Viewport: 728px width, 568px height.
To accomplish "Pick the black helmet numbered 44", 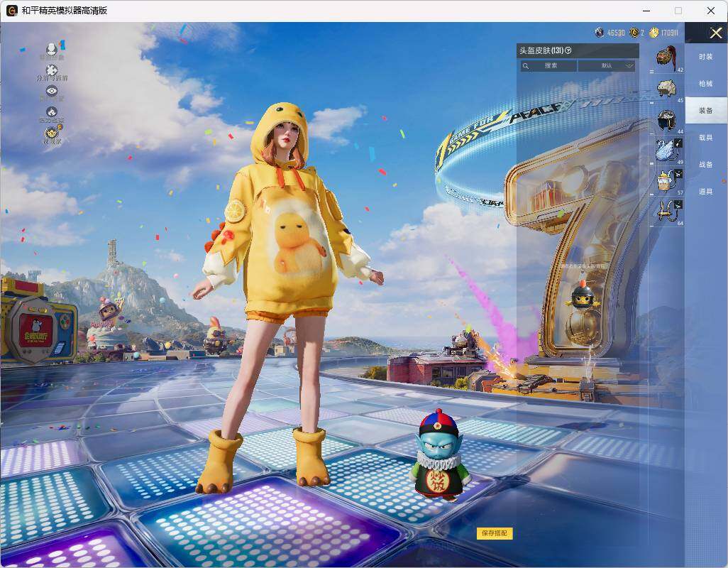I will pyautogui.click(x=667, y=120).
